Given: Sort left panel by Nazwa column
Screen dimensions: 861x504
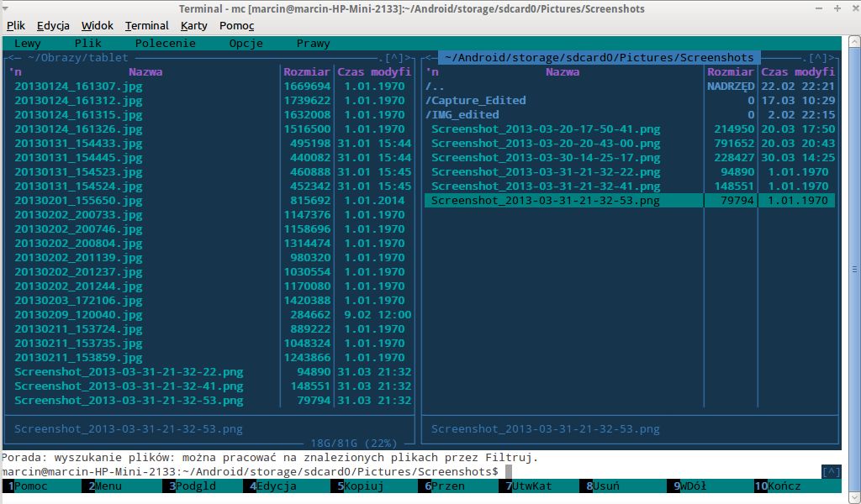Looking at the screenshot, I should point(145,72).
